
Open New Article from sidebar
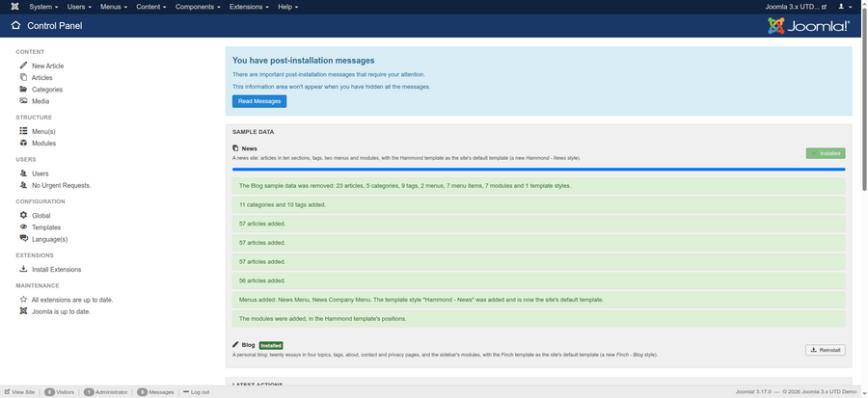(47, 66)
